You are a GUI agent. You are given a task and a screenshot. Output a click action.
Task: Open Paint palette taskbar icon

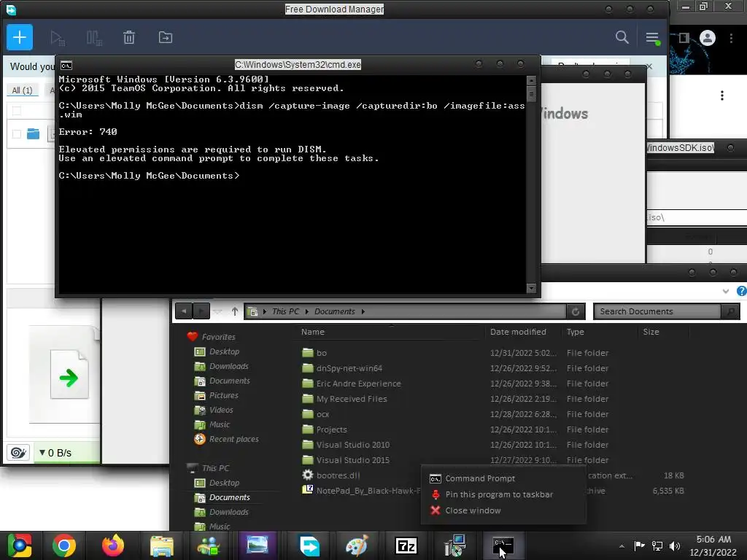click(x=357, y=545)
